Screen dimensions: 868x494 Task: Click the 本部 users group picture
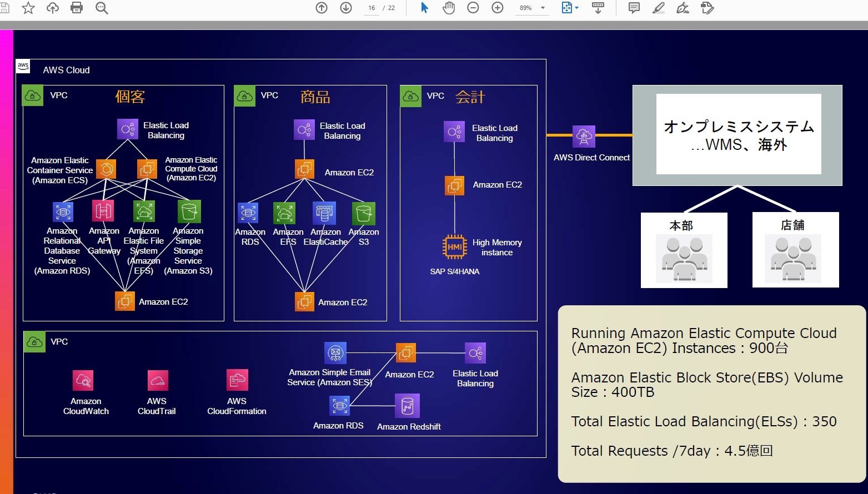[684, 259]
